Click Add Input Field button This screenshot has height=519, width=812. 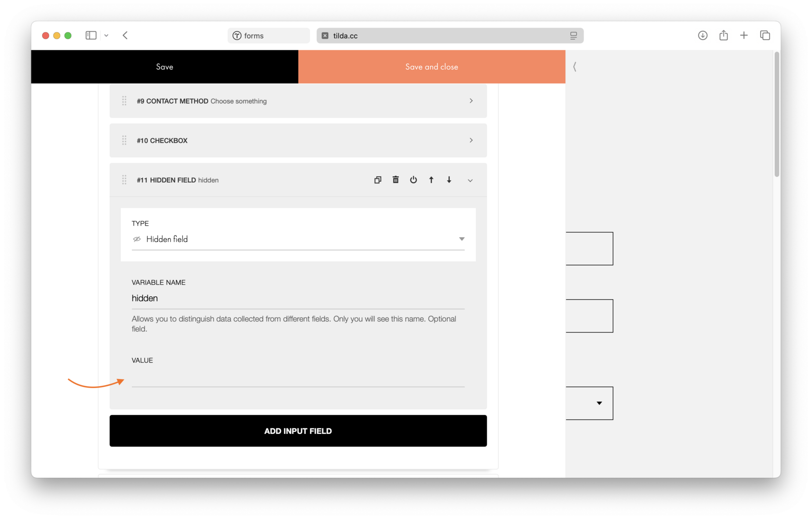click(298, 431)
